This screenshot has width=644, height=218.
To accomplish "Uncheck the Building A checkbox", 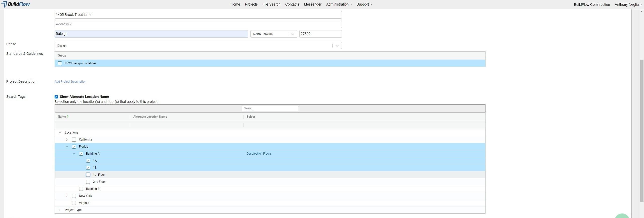I will (81, 154).
